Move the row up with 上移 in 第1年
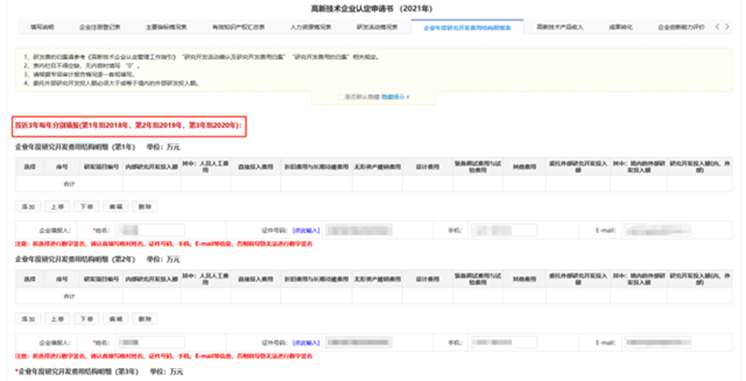 tap(58, 206)
